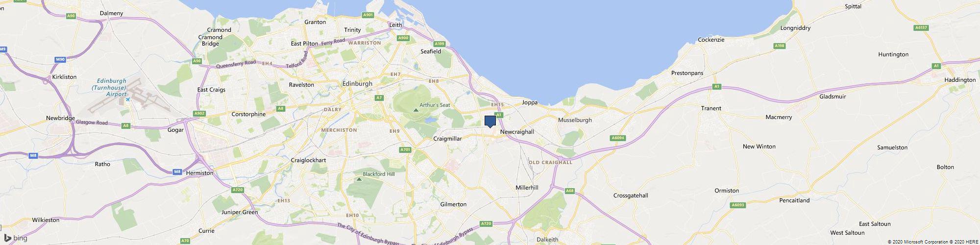The image size is (980, 245).
Task: Click the Bing logo
Action: pos(15,238)
